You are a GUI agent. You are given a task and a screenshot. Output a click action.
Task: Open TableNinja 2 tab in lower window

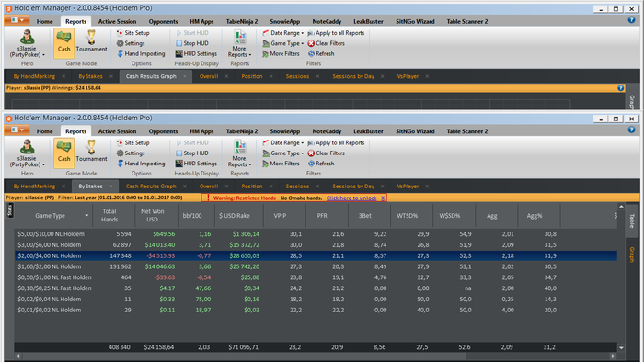tap(242, 131)
